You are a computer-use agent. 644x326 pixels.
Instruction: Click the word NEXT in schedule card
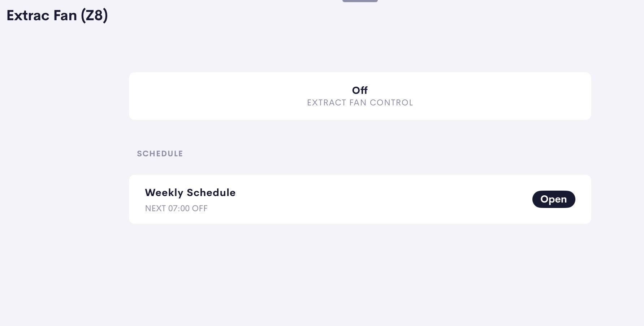(155, 208)
